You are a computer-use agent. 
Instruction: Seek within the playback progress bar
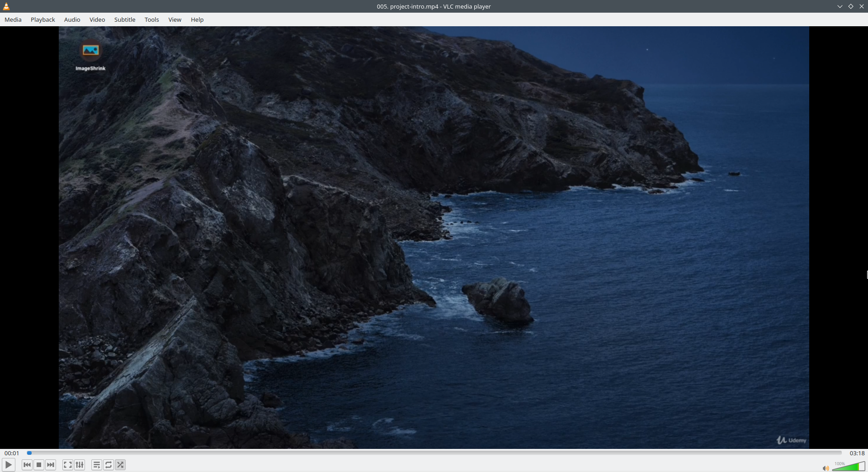(x=434, y=453)
